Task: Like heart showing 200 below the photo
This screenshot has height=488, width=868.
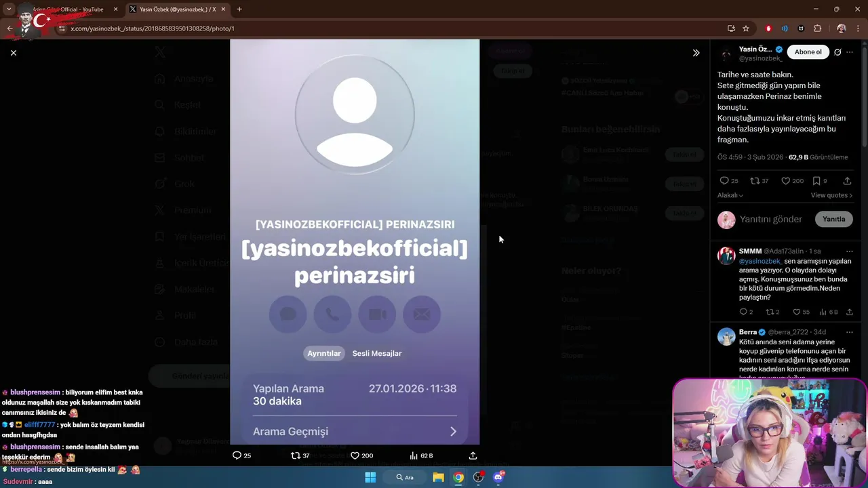Action: [x=355, y=455]
